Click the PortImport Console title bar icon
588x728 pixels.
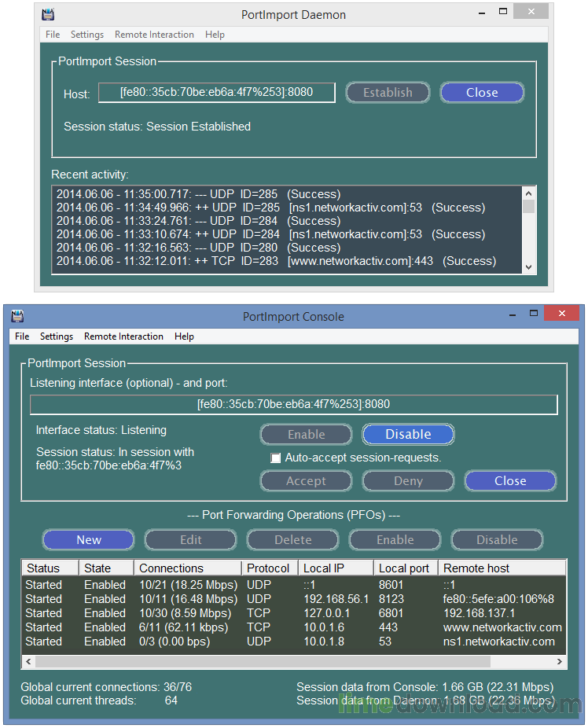tap(17, 316)
